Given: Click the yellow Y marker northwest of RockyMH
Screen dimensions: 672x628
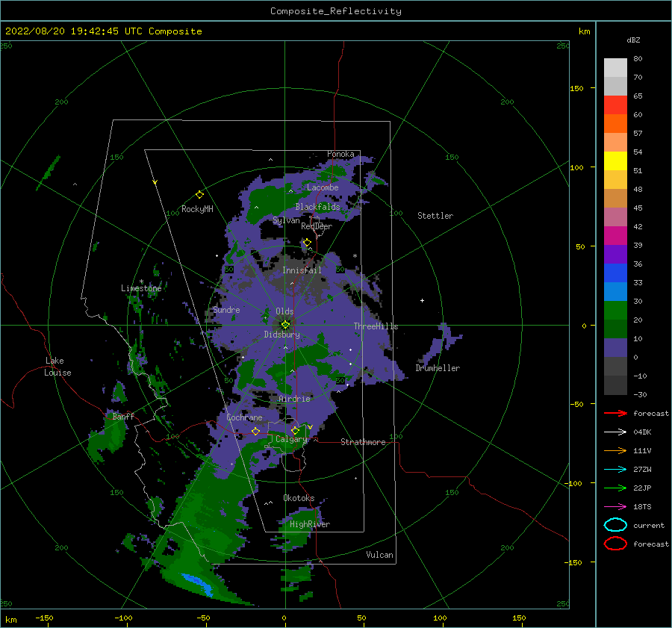Looking at the screenshot, I should 155,182.
